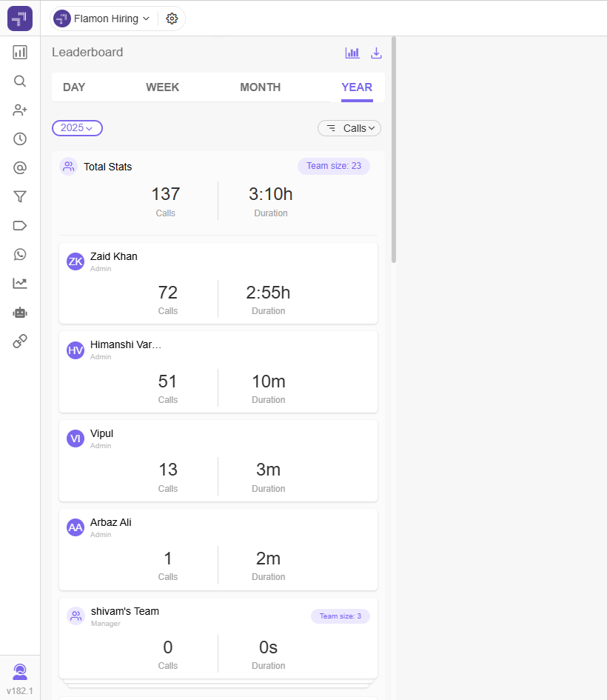Expand the 2025 year dropdown
This screenshot has width=607, height=700.
tap(77, 128)
